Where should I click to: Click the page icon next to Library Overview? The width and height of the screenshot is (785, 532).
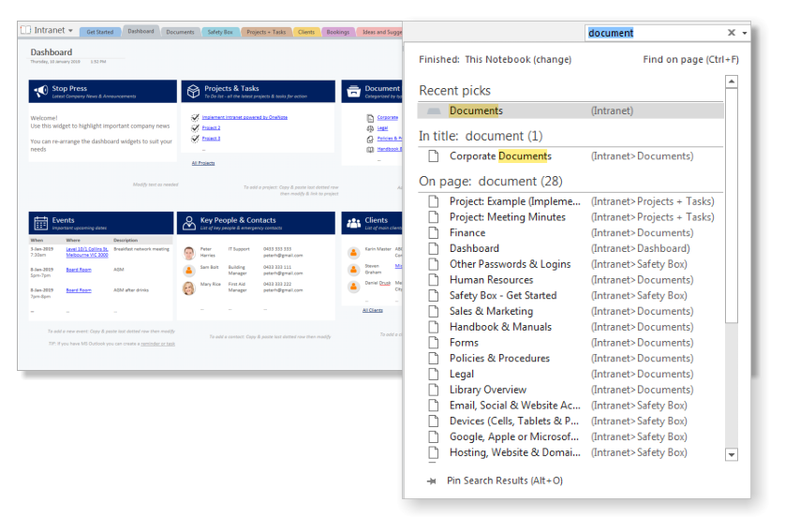434,390
